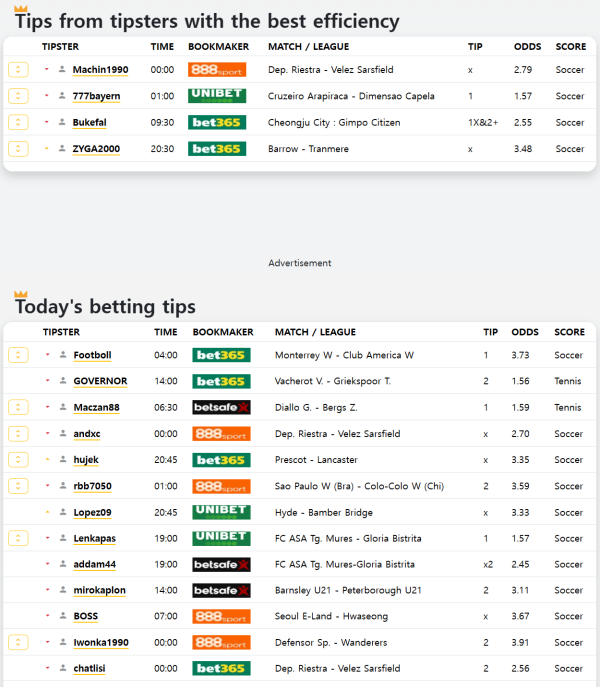
Task: Click the betsafe logo in Maczan88's row
Action: [221, 408]
